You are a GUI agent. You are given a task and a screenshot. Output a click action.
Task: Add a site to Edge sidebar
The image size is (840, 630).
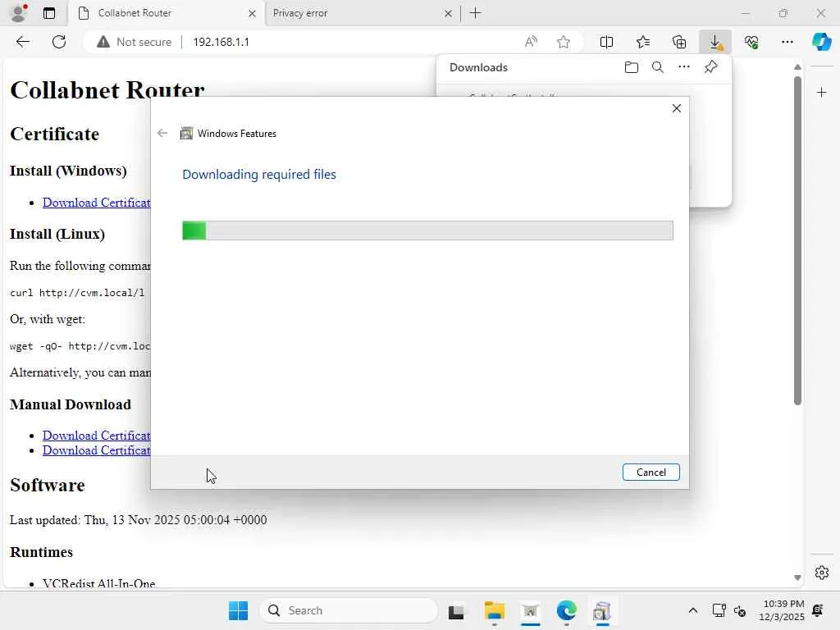[822, 93]
